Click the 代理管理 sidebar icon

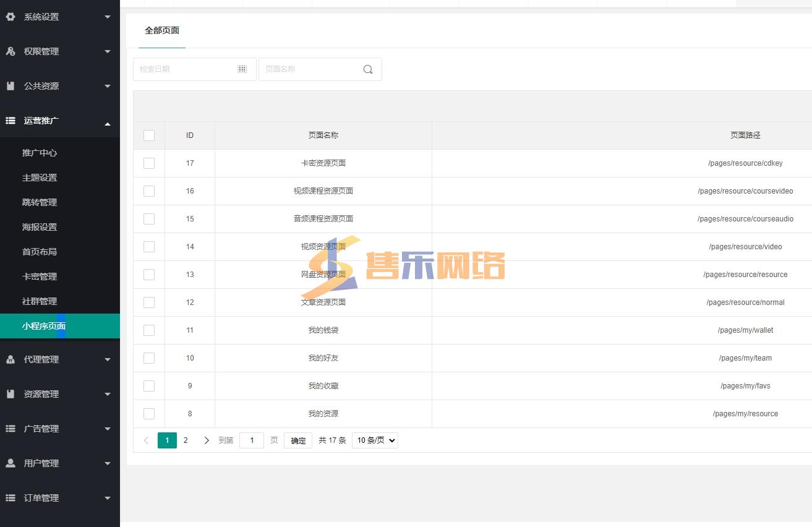point(11,359)
